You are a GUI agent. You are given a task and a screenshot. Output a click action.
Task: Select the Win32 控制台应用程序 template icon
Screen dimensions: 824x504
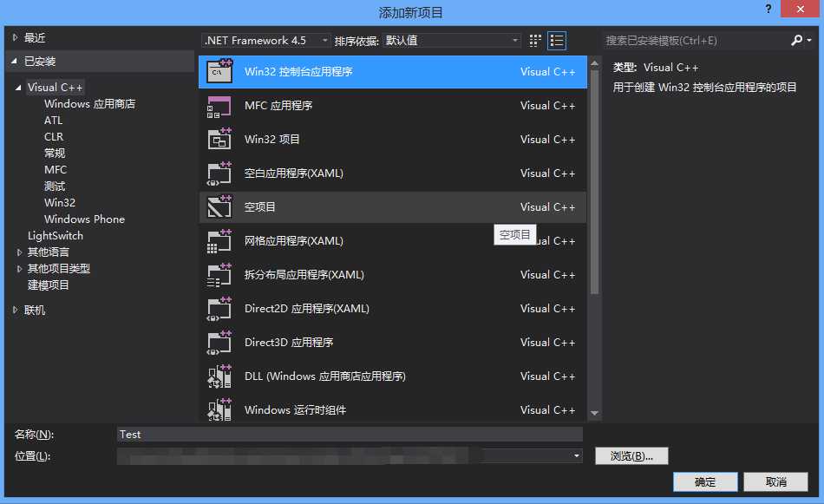click(219, 71)
